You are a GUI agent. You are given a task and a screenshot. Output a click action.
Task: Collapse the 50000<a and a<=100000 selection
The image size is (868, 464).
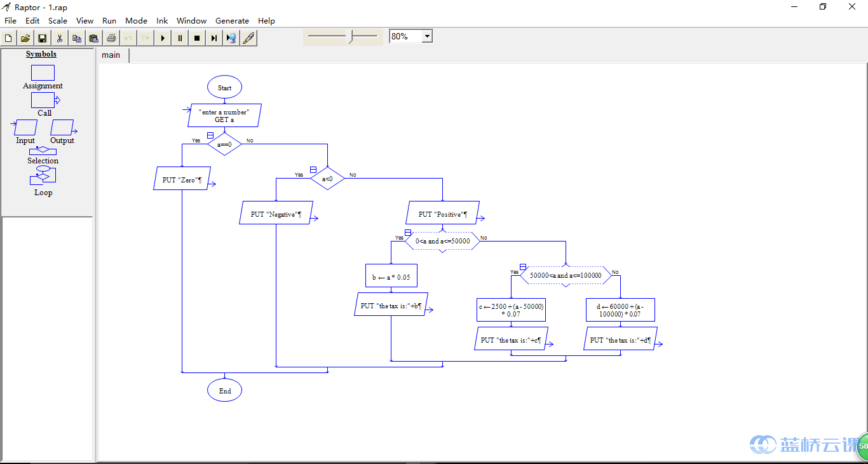coord(523,267)
